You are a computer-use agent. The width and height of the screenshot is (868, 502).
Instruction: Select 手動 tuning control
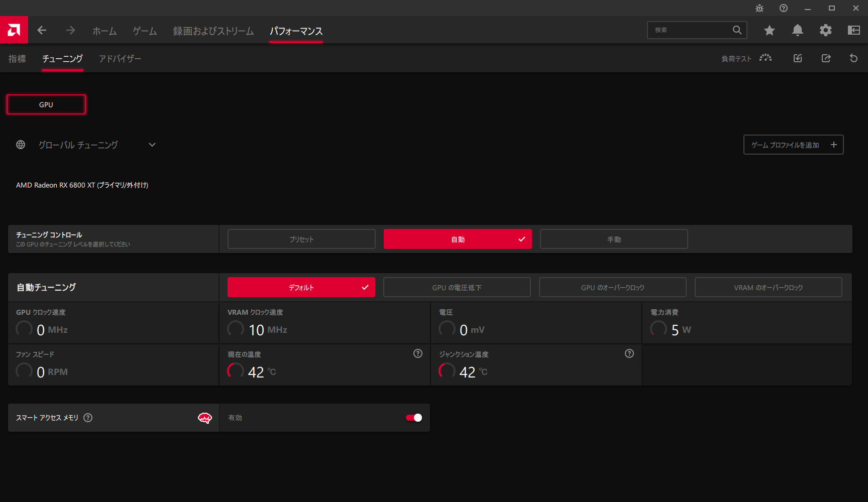[614, 239]
